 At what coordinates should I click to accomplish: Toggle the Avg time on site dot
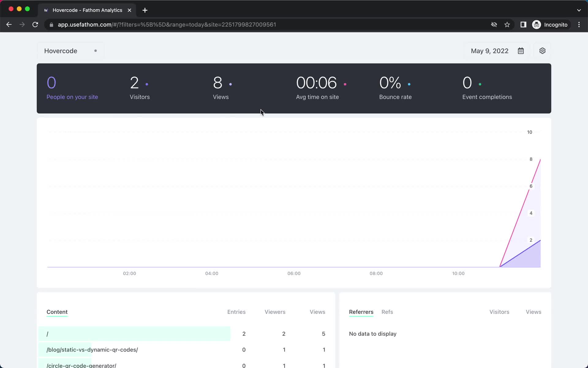click(x=345, y=84)
